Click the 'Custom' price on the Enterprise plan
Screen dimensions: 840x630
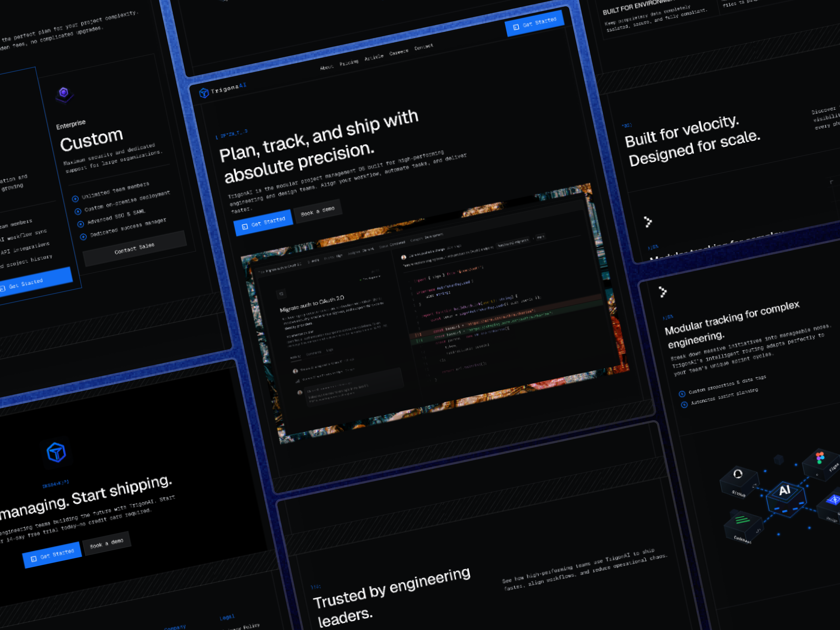(92, 140)
